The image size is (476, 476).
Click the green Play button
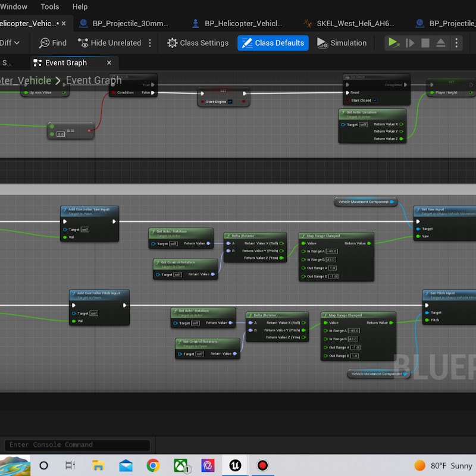(394, 43)
